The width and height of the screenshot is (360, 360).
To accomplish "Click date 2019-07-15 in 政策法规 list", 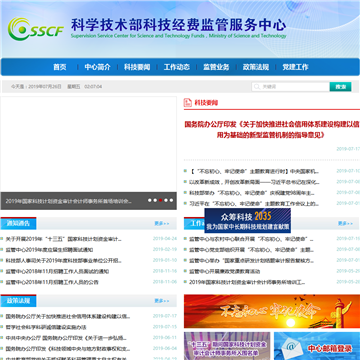I will [165, 327].
